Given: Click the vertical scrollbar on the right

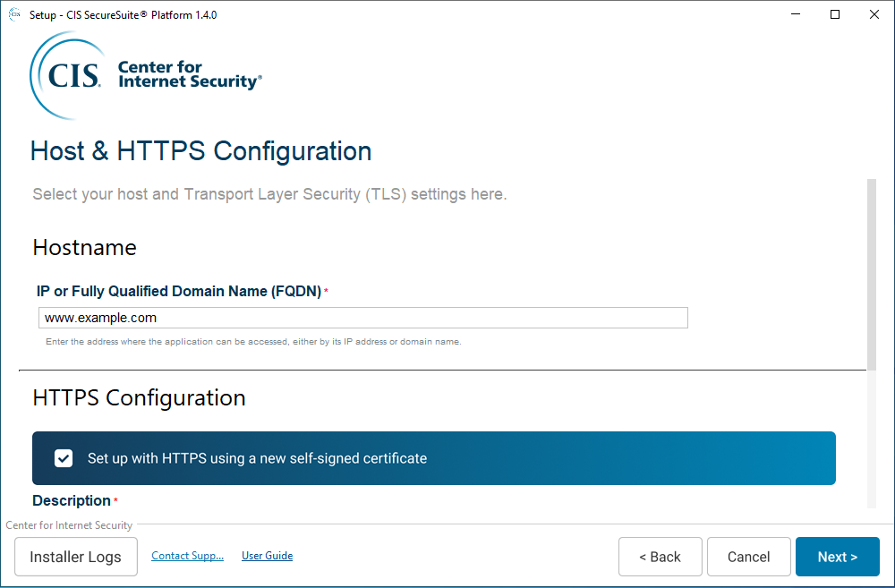Looking at the screenshot, I should point(871,268).
